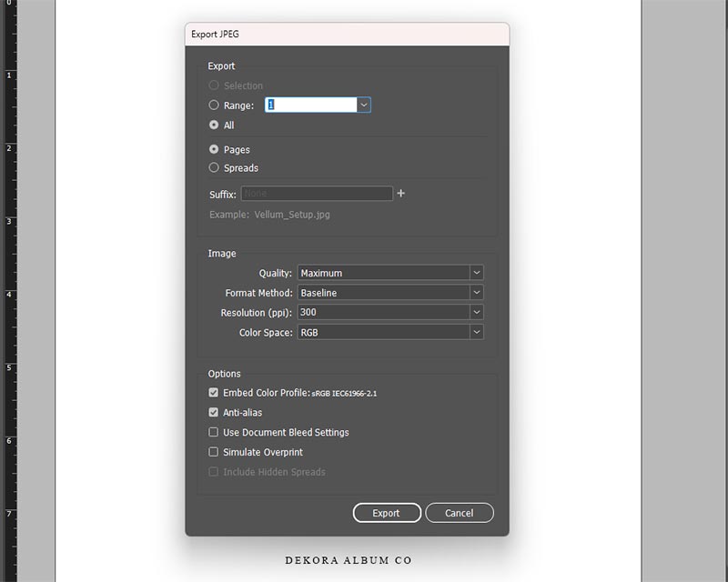This screenshot has height=582, width=728.
Task: Click the Cancel button
Action: point(459,513)
